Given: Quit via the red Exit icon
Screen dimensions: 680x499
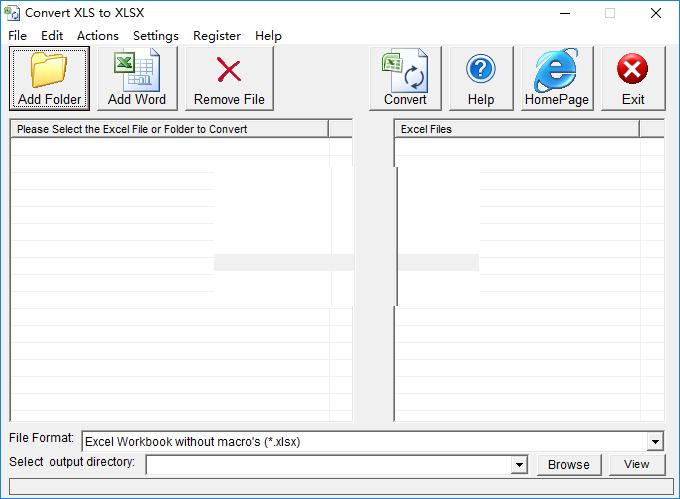Looking at the screenshot, I should [632, 68].
